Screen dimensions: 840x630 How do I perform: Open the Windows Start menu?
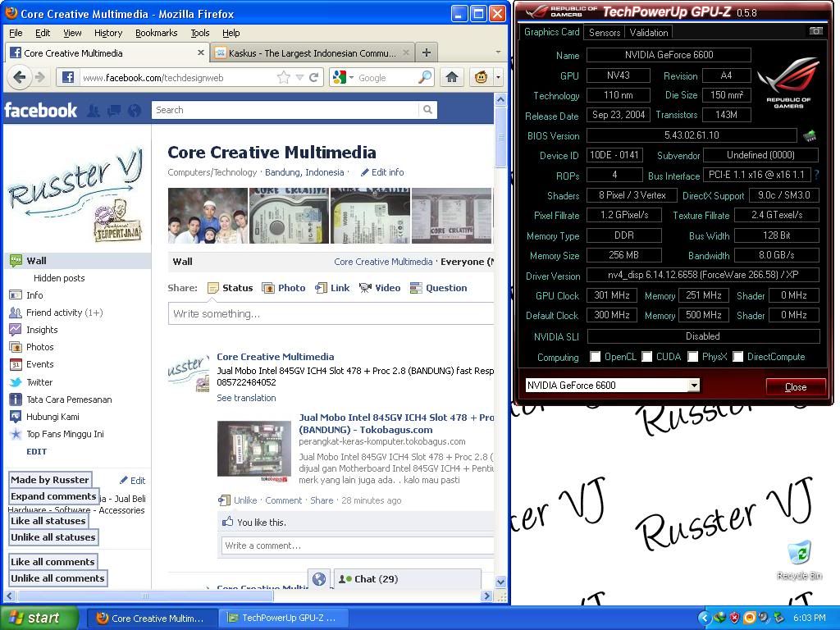(x=39, y=618)
